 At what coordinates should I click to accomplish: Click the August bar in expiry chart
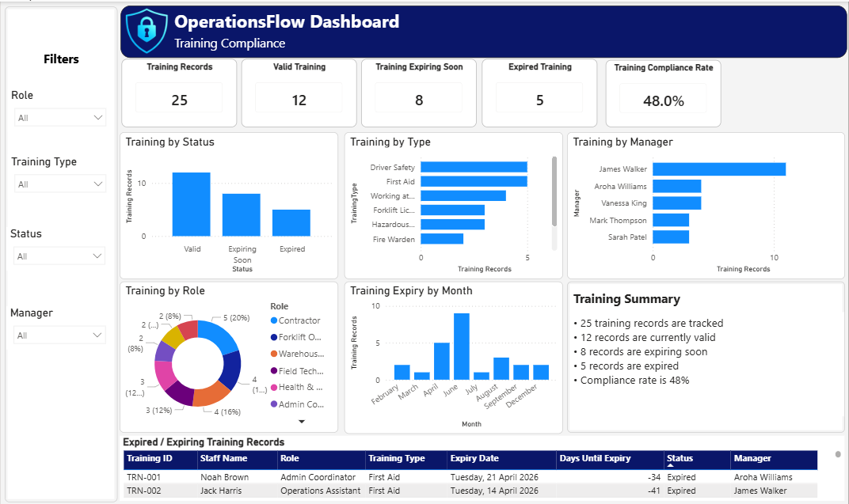pos(501,368)
